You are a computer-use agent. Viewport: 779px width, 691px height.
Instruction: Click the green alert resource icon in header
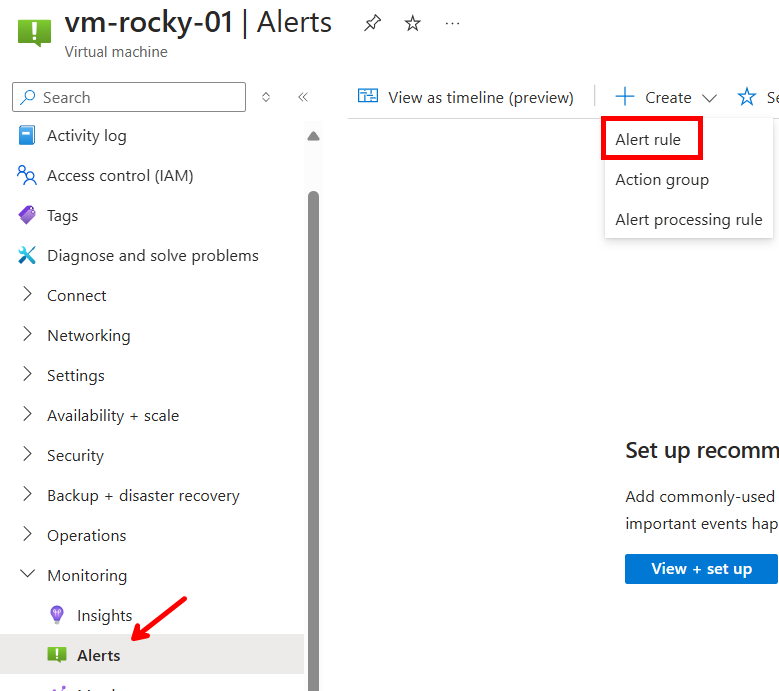(34, 33)
